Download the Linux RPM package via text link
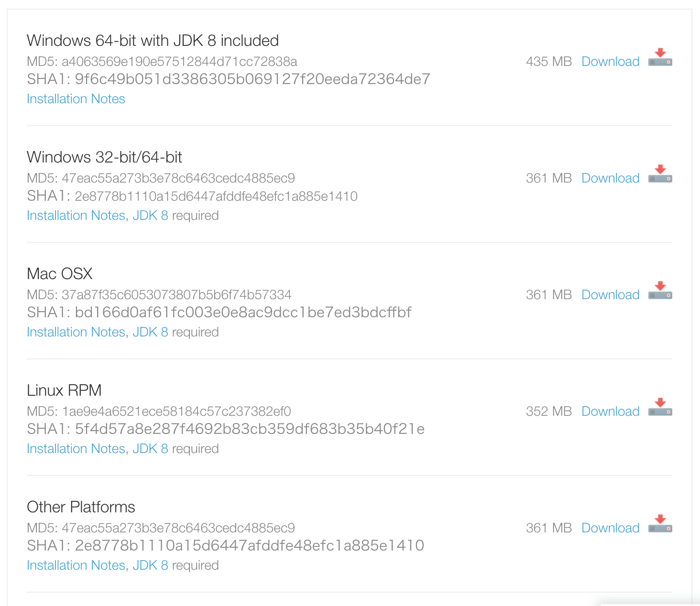 [x=610, y=411]
